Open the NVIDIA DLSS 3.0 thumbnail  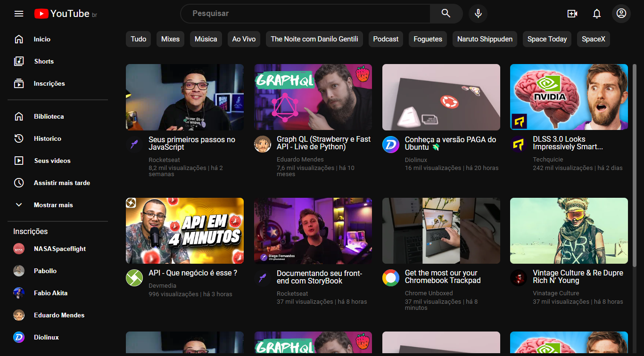569,97
